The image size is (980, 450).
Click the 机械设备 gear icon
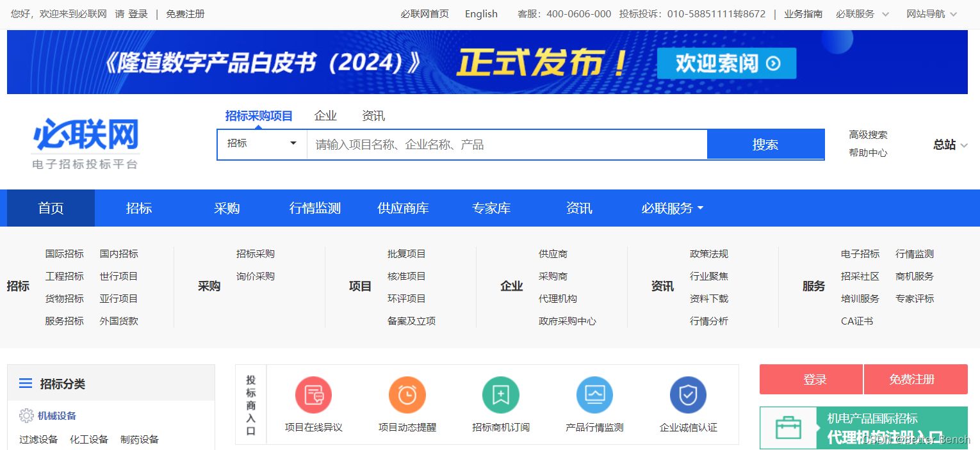coord(26,416)
